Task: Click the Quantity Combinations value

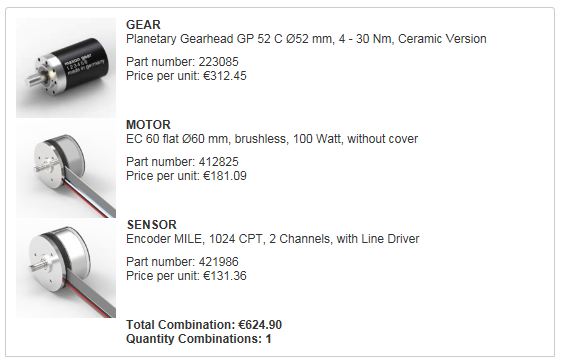Action: point(268,339)
